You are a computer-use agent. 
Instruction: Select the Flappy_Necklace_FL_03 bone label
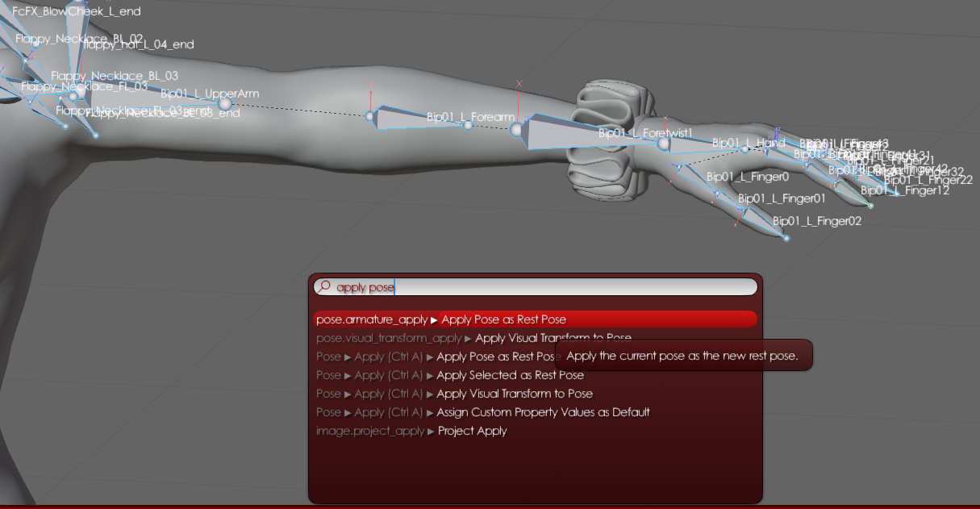point(85,86)
